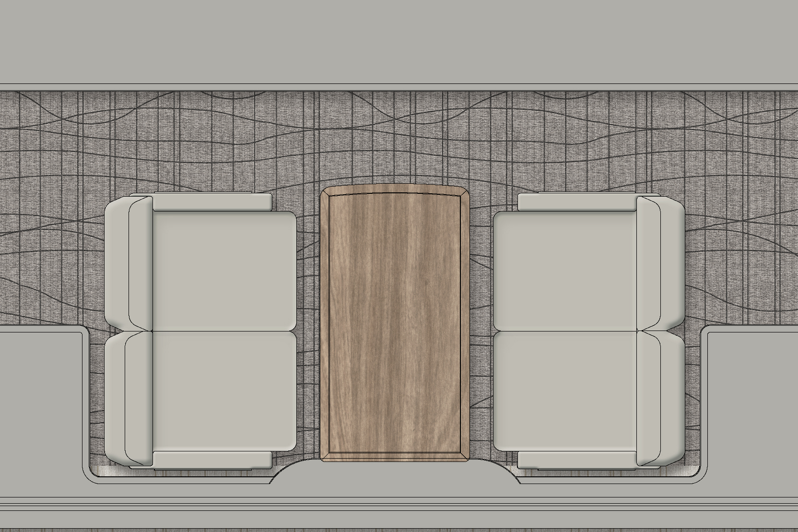
Task: Select the left sofa's bottom armrest
Action: pos(211,460)
